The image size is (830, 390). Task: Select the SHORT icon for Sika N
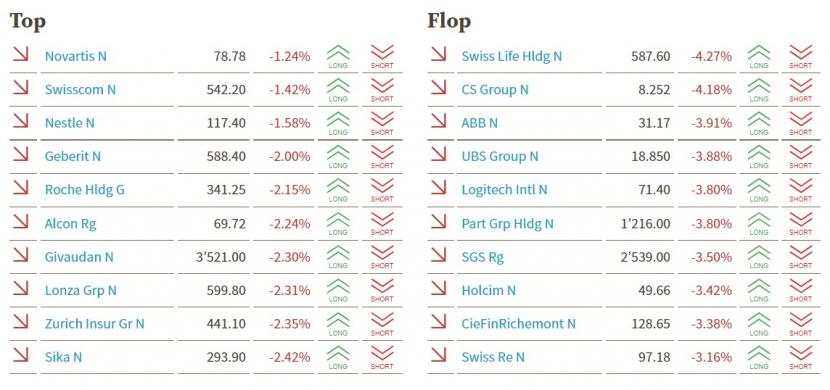click(x=382, y=357)
